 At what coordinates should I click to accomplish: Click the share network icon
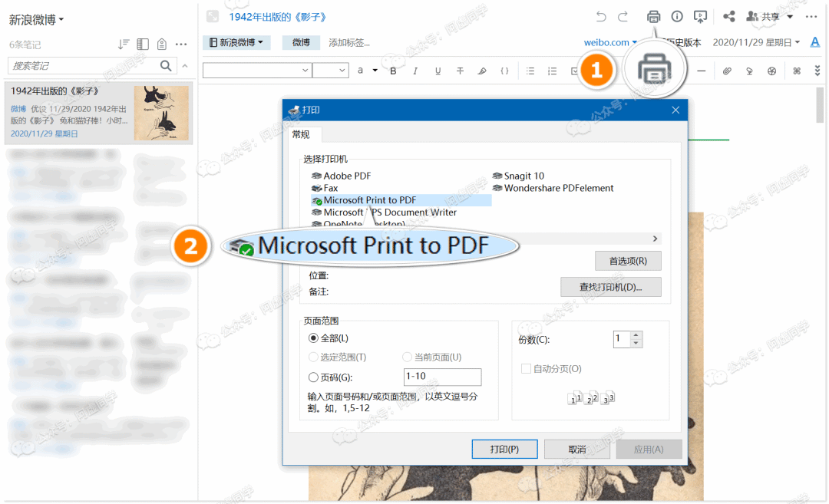tap(729, 16)
